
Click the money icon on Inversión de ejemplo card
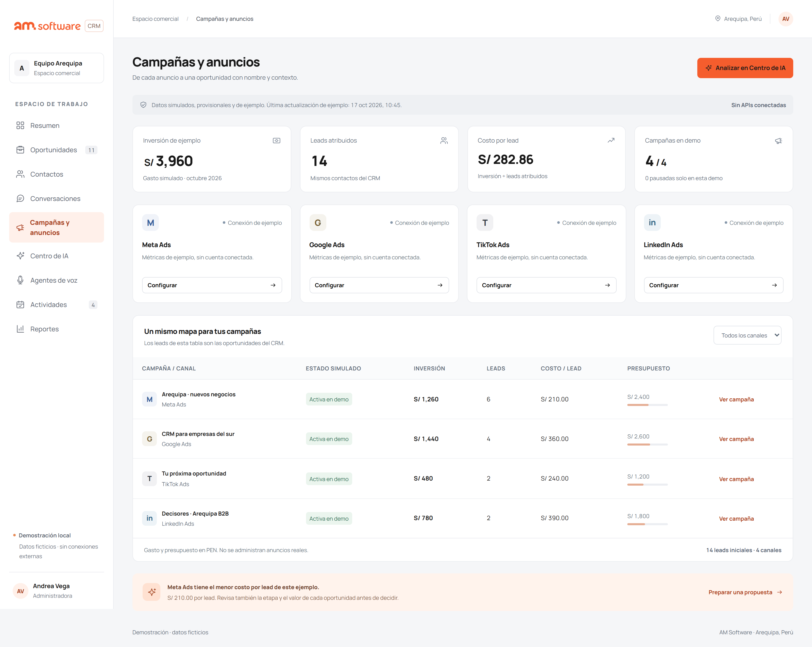pyautogui.click(x=276, y=141)
